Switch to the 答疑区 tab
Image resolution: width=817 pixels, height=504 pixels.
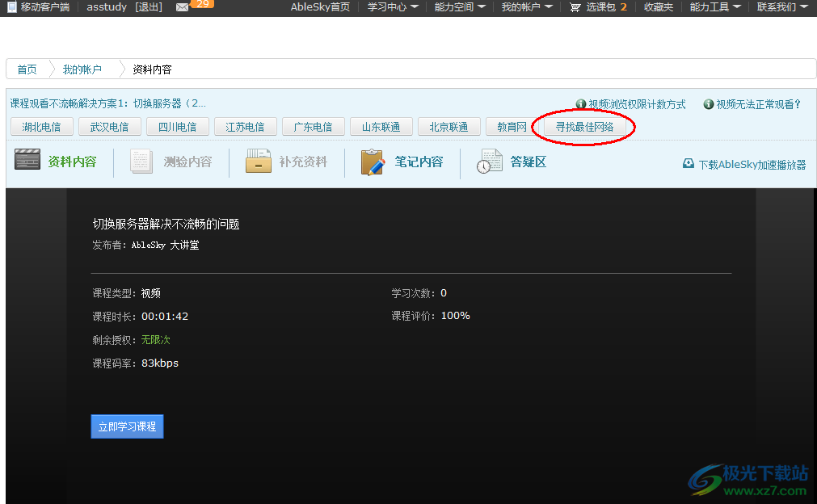[x=528, y=162]
